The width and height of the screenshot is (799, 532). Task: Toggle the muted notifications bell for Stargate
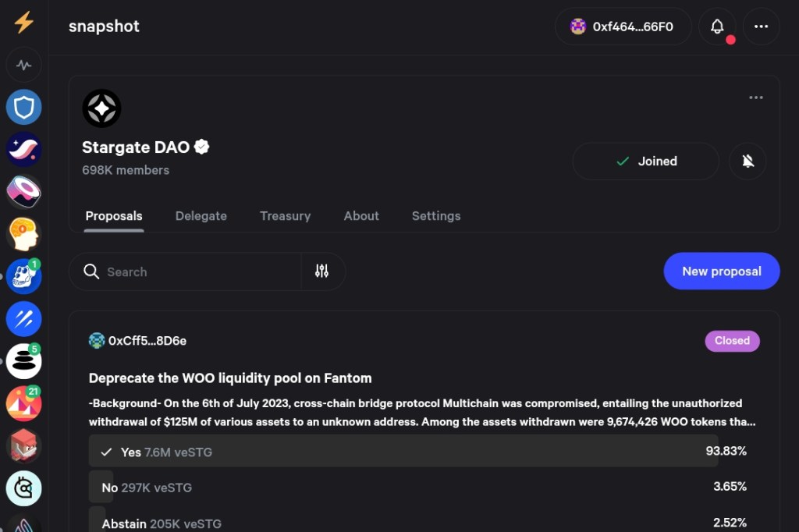click(x=748, y=161)
